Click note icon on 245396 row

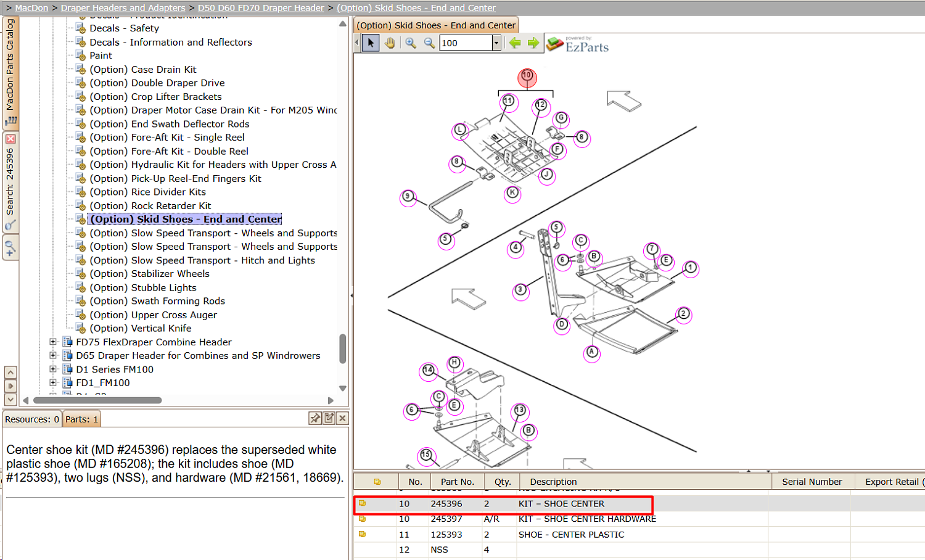pos(363,503)
